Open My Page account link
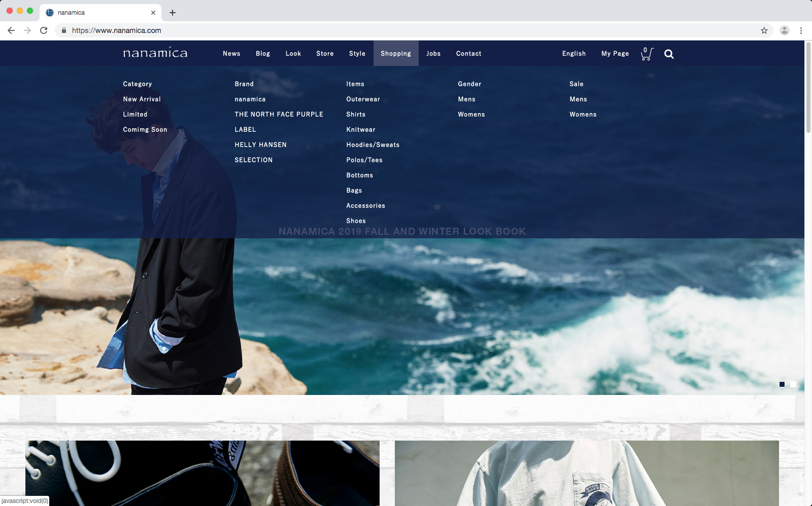 (x=615, y=54)
